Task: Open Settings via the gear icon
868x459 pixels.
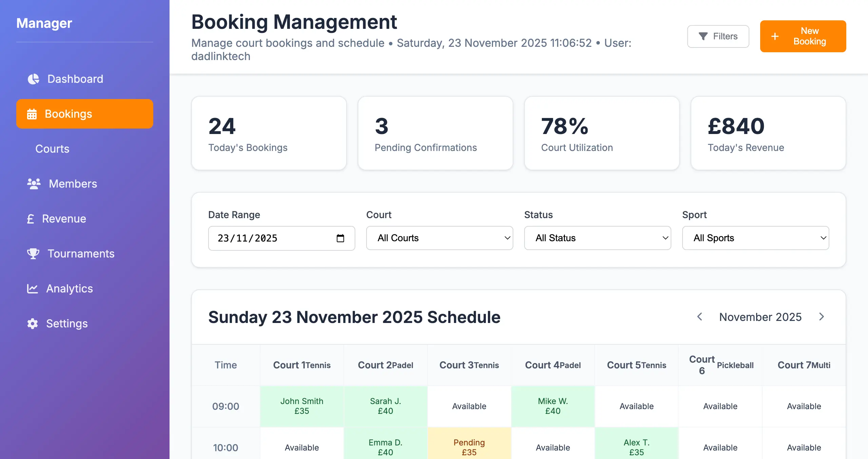Action: point(32,323)
